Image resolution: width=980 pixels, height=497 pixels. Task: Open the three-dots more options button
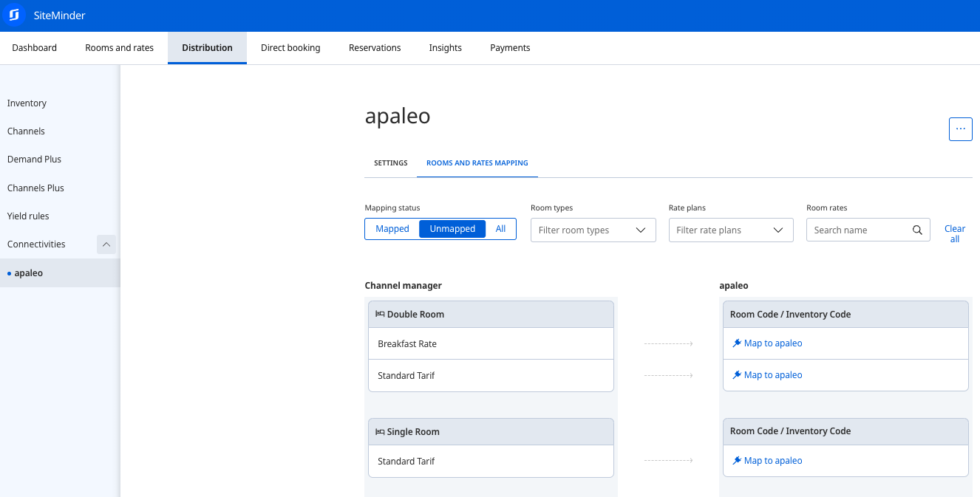[960, 128]
